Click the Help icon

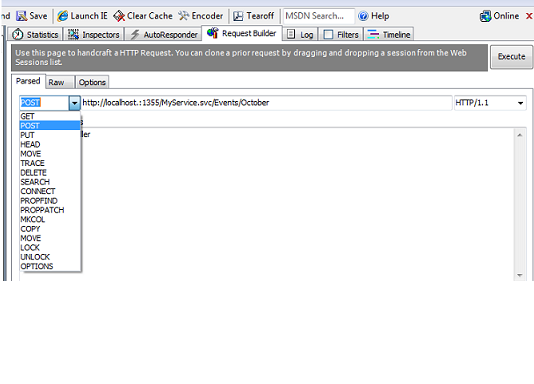tap(363, 16)
